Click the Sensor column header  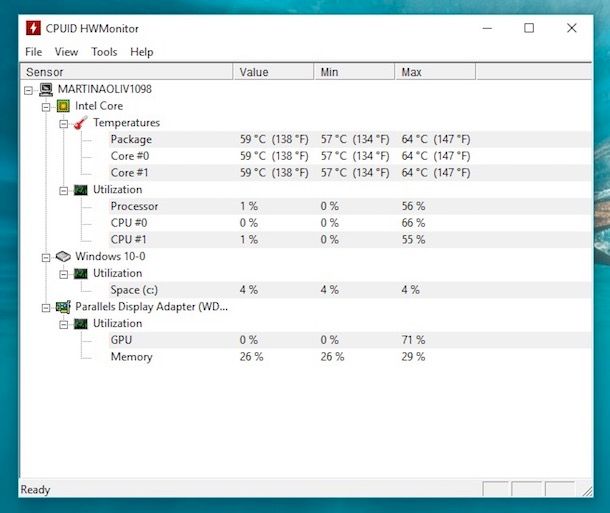pos(126,72)
